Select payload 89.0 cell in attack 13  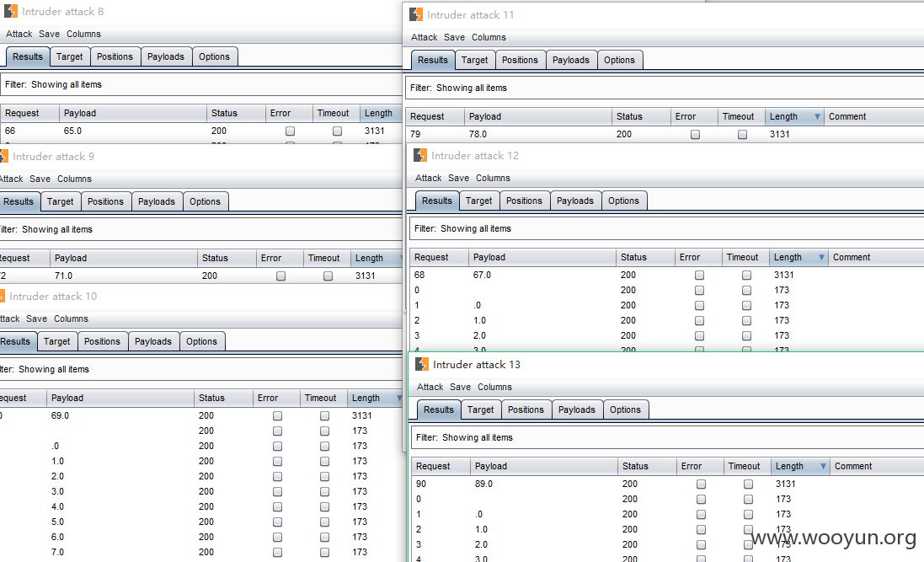(544, 484)
